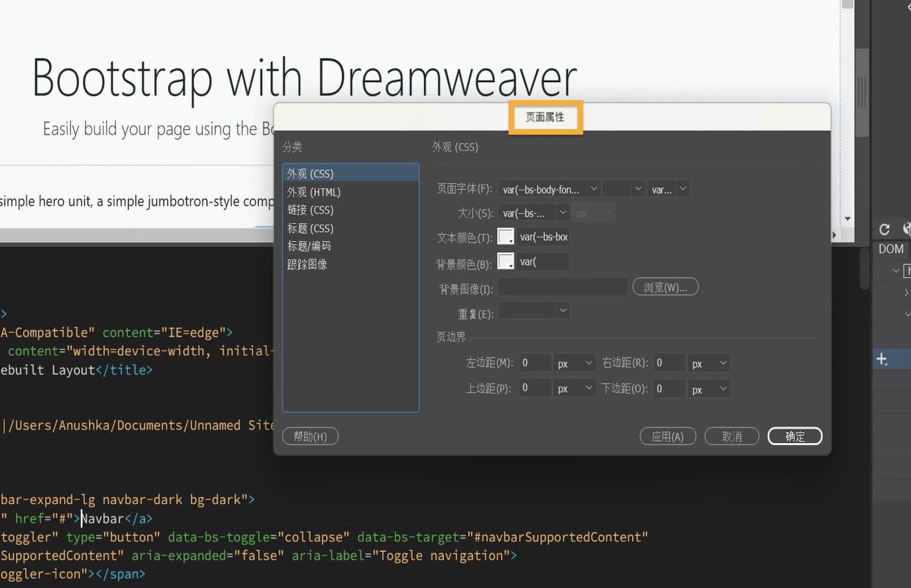This screenshot has width=911, height=588.
Task: Click the 'Easily build your page' subtitle text
Action: coord(158,129)
